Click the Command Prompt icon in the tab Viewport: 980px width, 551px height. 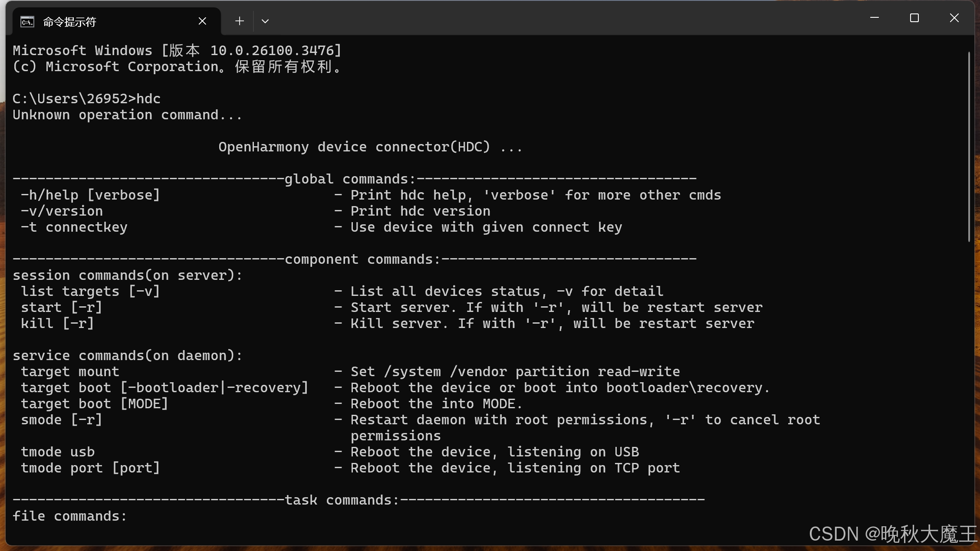tap(27, 21)
